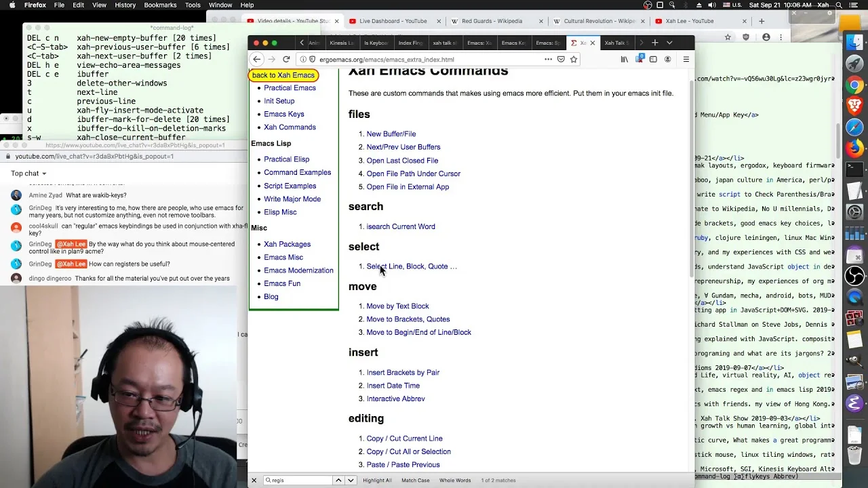Open Move by Text Block link
The height and width of the screenshot is (488, 868).
(x=397, y=306)
